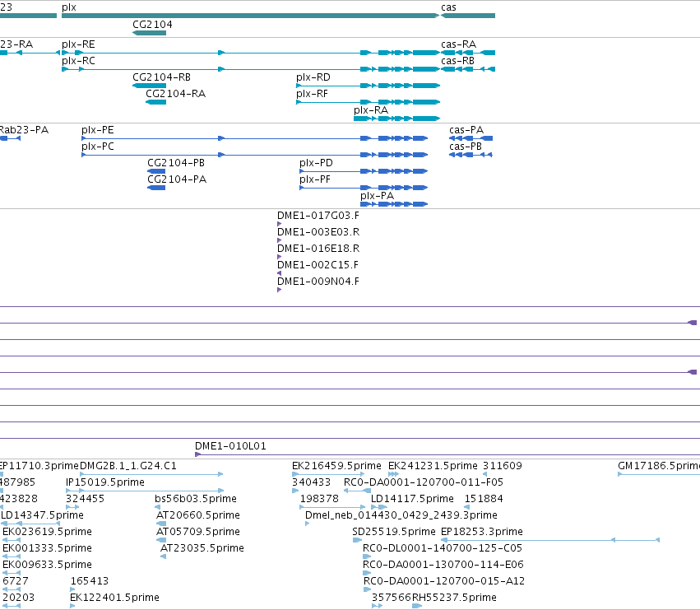Click the cas-PA protein label
The height and width of the screenshot is (610, 700).
pos(466,130)
